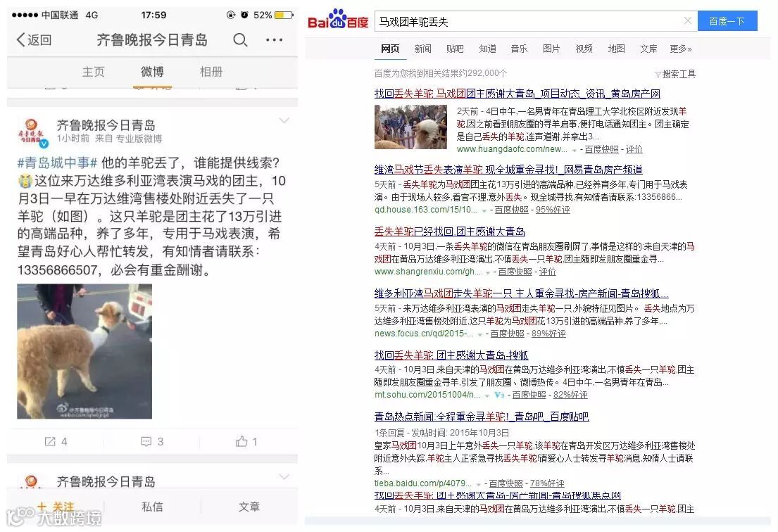
Task: Open 搜索工具 filter
Action: click(x=675, y=75)
